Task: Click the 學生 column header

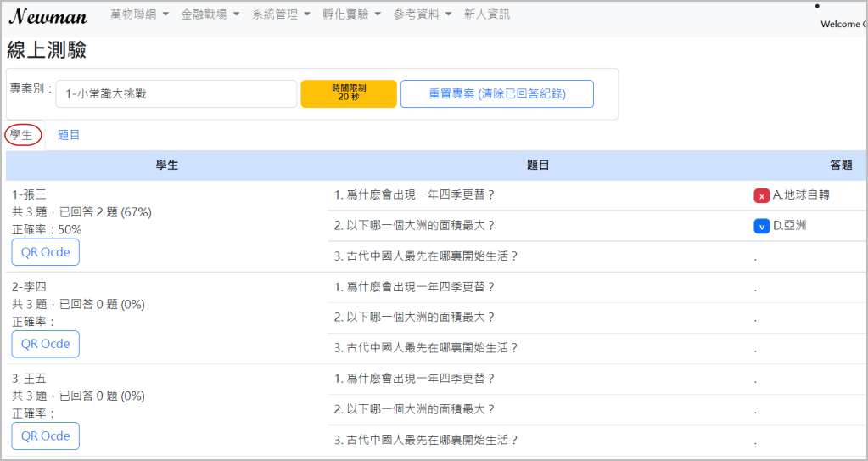Action: 166,165
